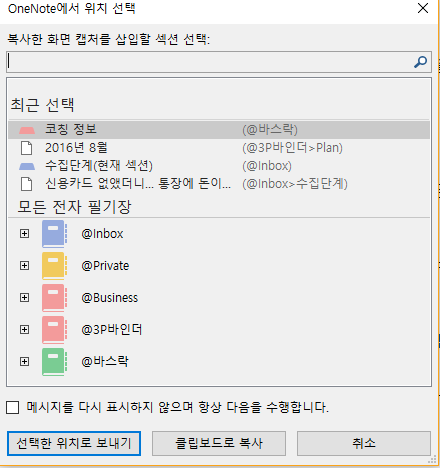Image resolution: width=440 pixels, height=468 pixels.
Task: Select 수집단계(현재 섹션) entry
Action: pyautogui.click(x=219, y=166)
